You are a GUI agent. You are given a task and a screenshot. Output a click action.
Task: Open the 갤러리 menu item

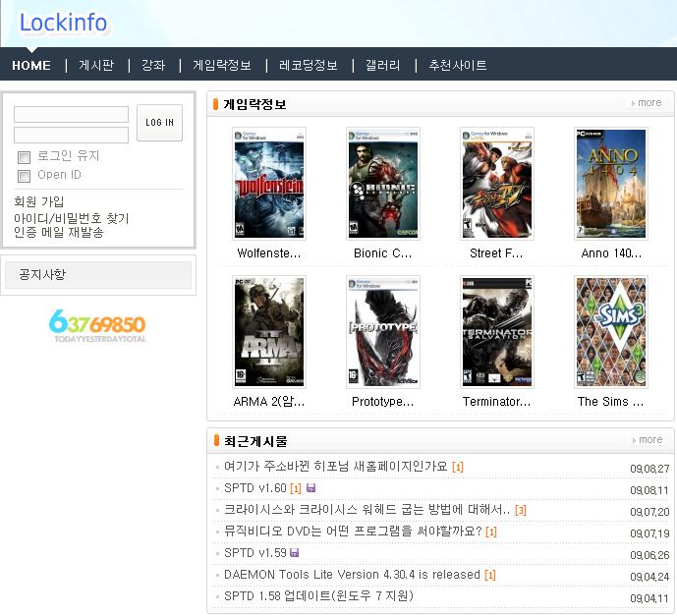coord(383,65)
